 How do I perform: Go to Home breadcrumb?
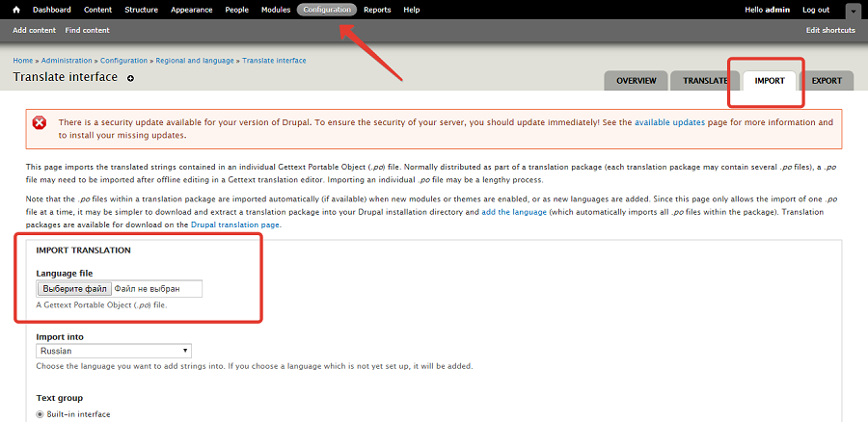point(23,61)
